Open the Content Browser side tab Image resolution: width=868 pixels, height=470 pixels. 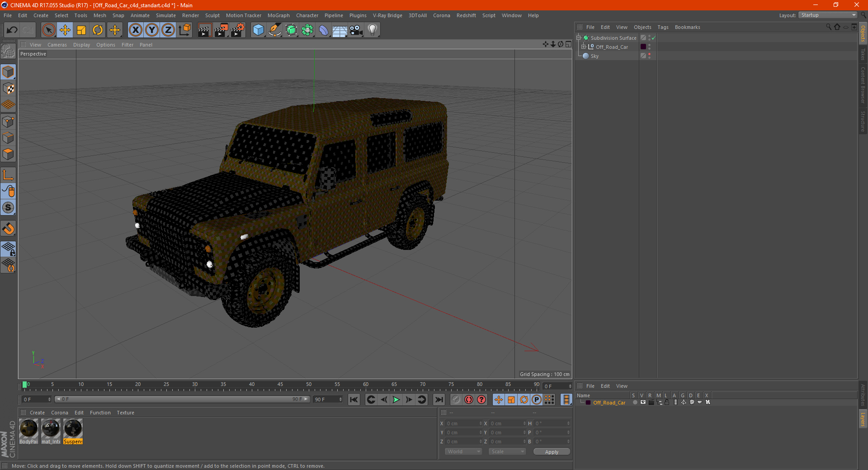pos(863,85)
